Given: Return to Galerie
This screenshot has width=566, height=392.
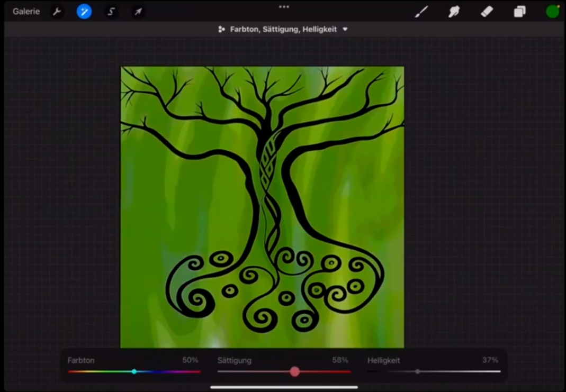Looking at the screenshot, I should click(x=26, y=12).
